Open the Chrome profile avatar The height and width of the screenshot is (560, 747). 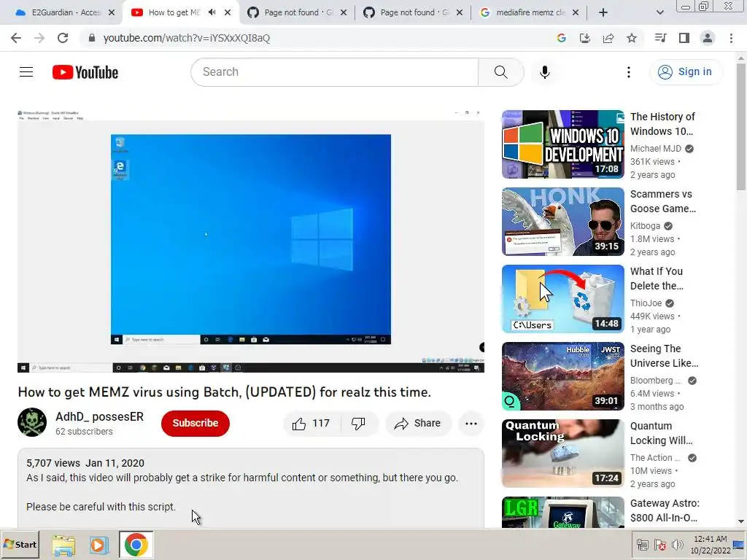(708, 38)
